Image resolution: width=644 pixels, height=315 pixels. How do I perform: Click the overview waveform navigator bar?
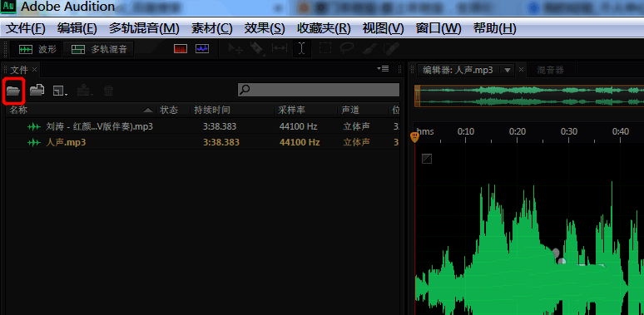click(529, 96)
